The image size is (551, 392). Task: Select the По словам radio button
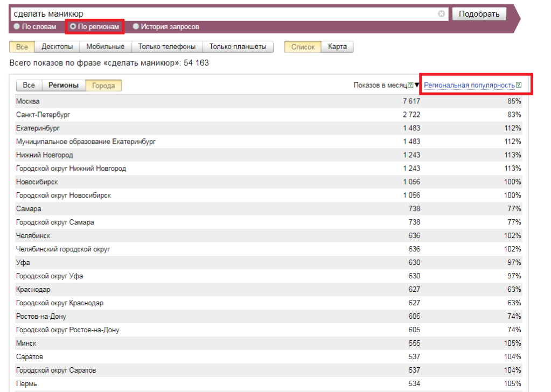17,26
